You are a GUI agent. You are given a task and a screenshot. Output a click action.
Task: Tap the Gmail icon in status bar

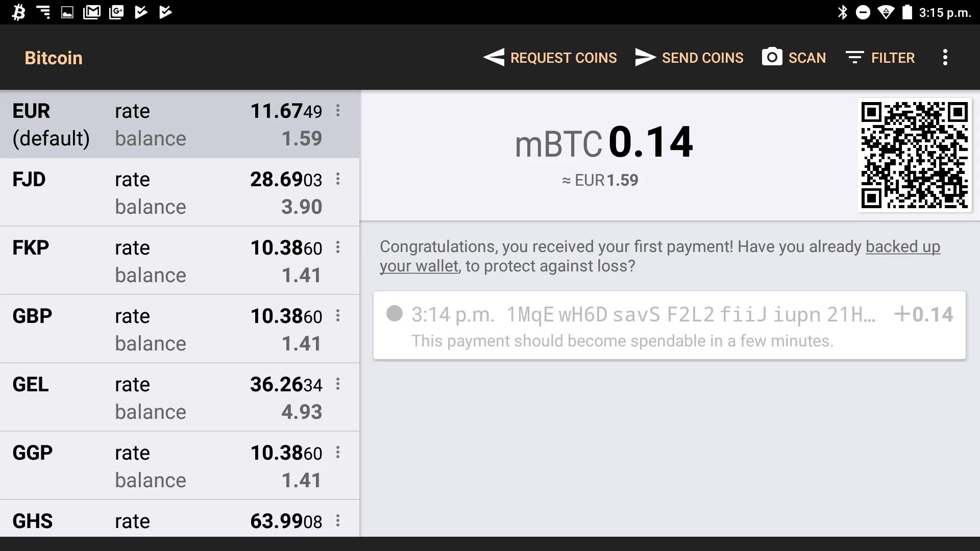click(92, 12)
